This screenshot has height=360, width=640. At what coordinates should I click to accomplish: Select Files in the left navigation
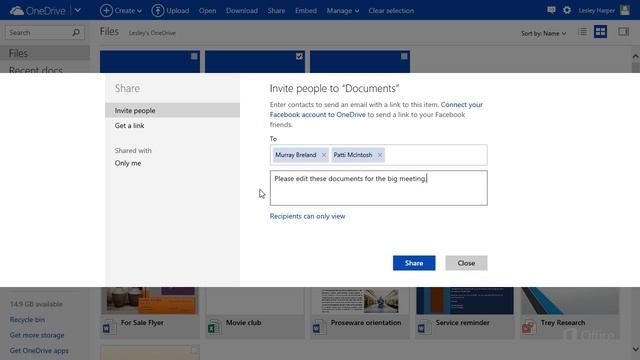(45, 53)
